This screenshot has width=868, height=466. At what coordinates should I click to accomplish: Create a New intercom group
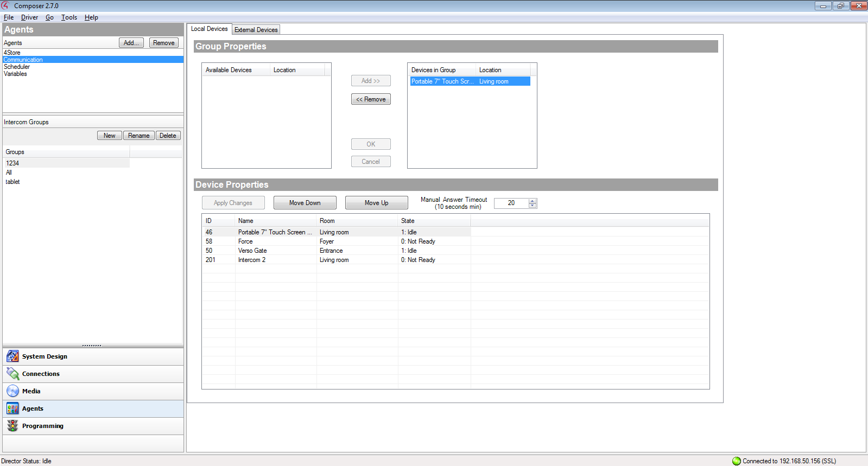click(109, 136)
